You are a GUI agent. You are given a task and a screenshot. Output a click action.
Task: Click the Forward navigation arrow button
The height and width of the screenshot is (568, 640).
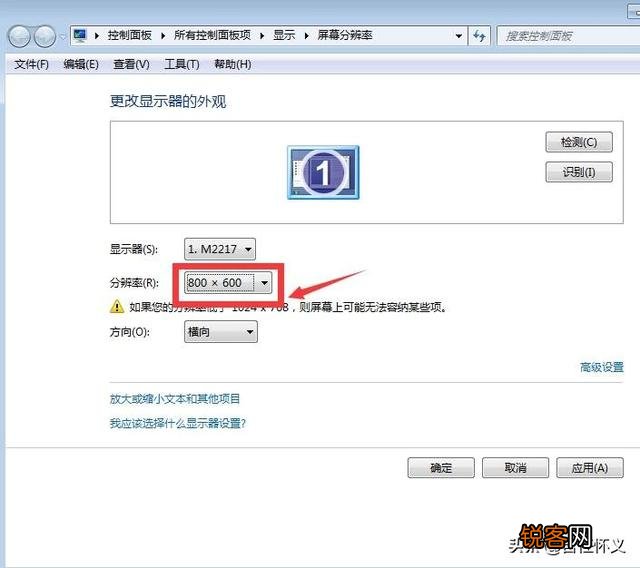pos(44,37)
